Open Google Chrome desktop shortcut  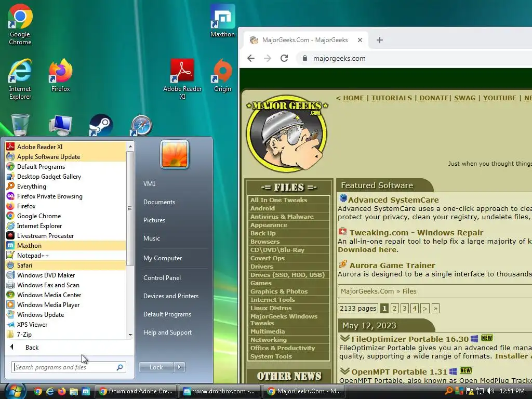[x=20, y=24]
